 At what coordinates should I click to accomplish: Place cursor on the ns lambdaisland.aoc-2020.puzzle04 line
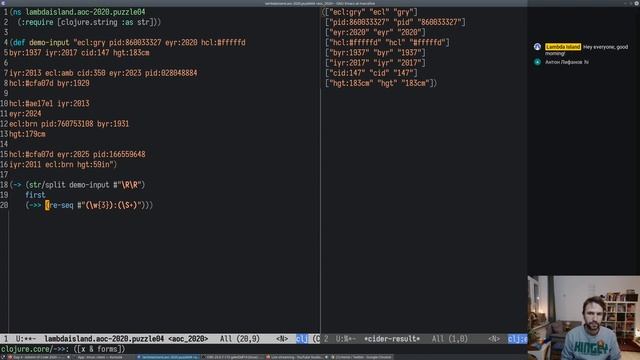[77, 12]
